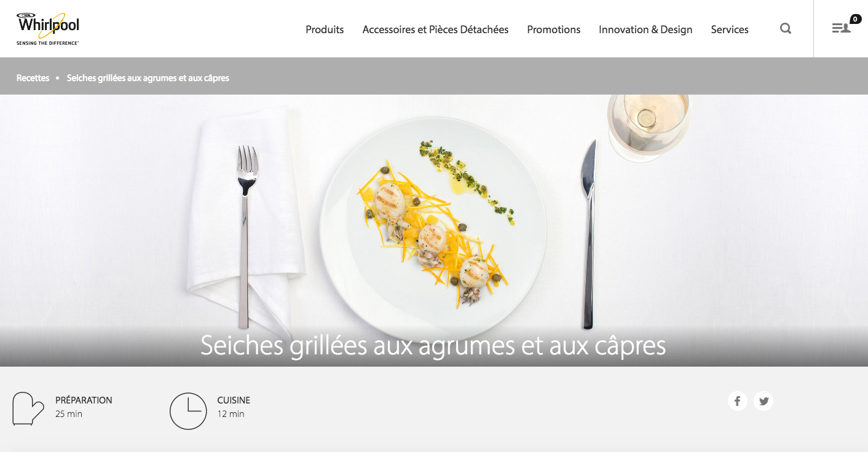
Task: Open the Produits menu
Action: 325,29
